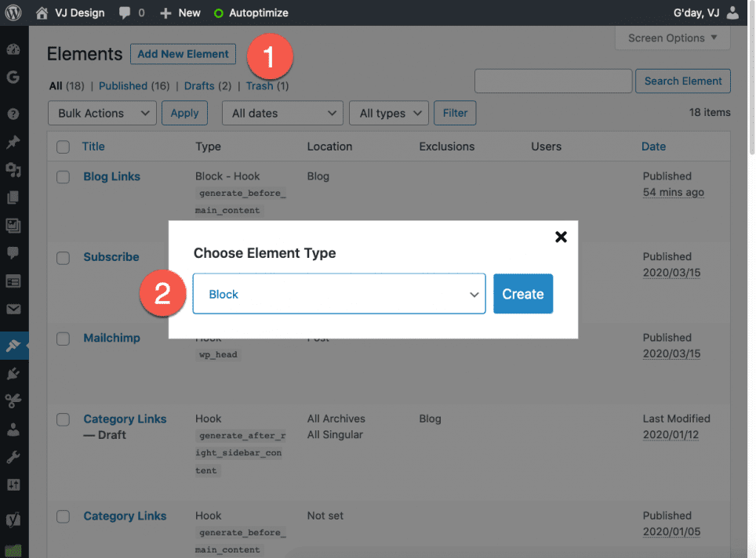This screenshot has height=558, width=756.
Task: Tick the checkbox next to Subscribe element
Action: click(63, 257)
